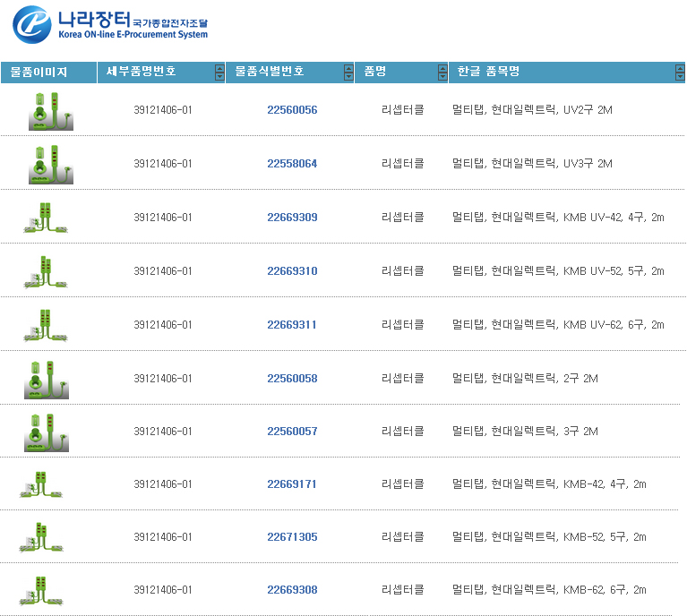Open item 22669310 details

(x=292, y=271)
